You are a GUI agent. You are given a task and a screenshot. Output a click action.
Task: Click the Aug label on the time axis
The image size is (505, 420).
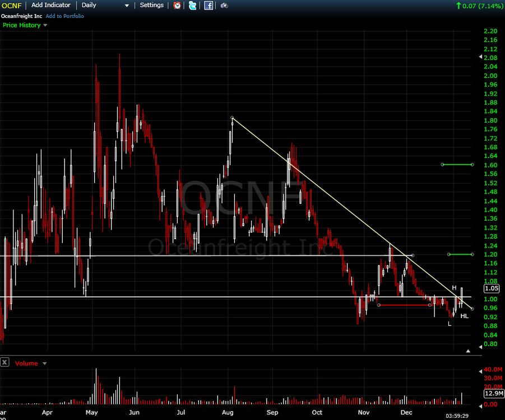click(228, 412)
